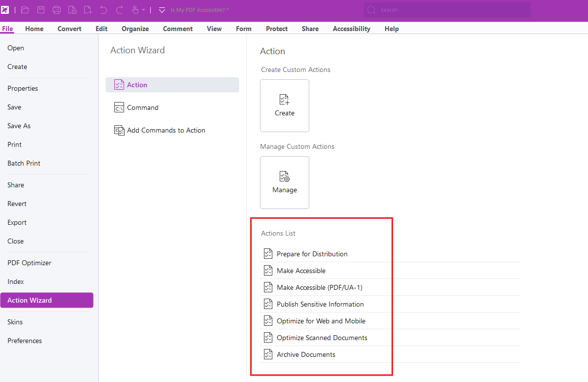
Task: Click the Save disk icon in quick toolbar
Action: pos(41,10)
